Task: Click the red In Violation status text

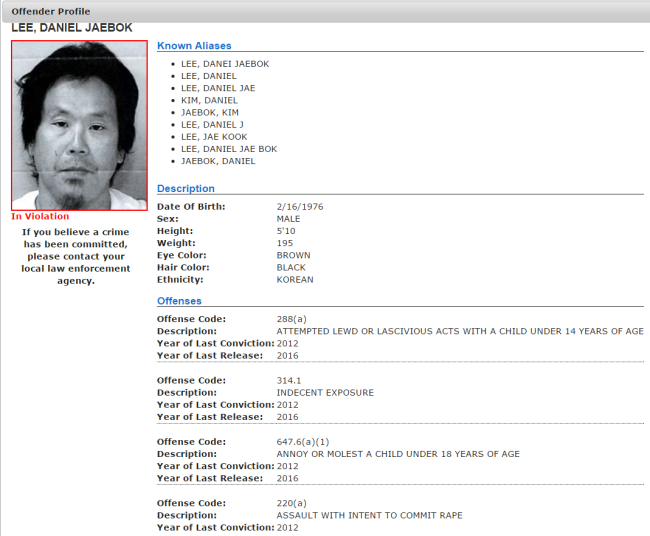Action: click(40, 216)
